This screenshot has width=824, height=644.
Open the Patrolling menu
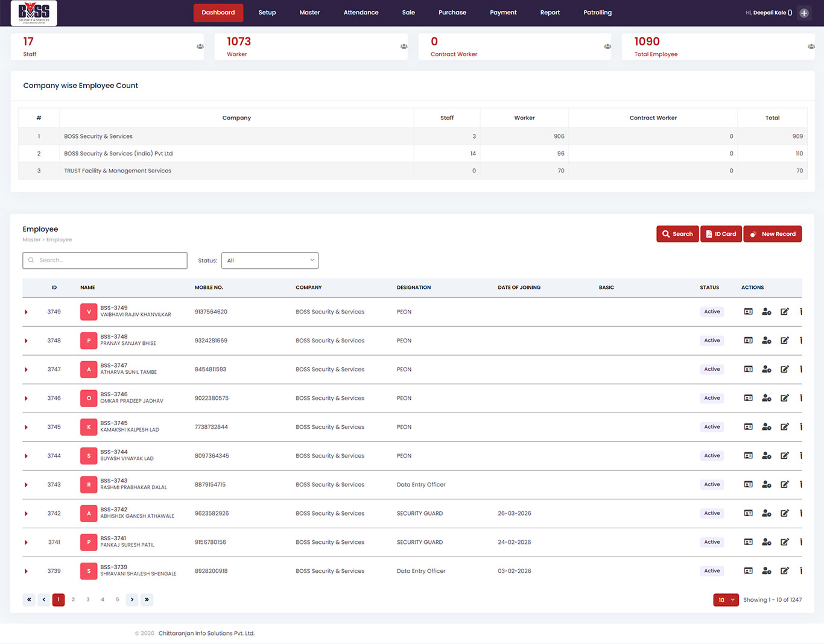[597, 13]
